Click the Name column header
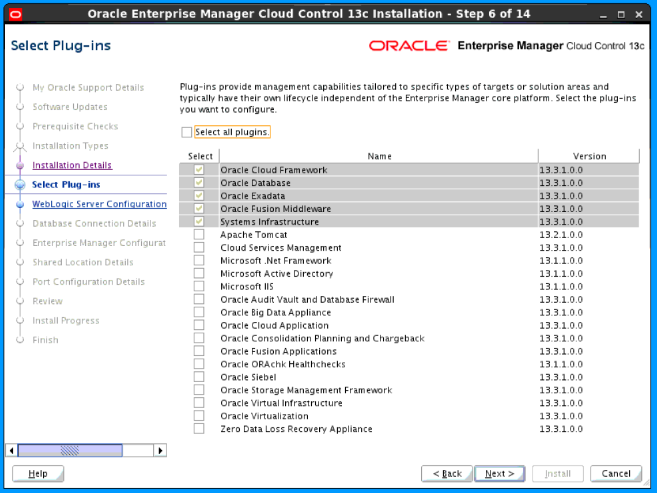The height and width of the screenshot is (493, 657). coord(379,156)
